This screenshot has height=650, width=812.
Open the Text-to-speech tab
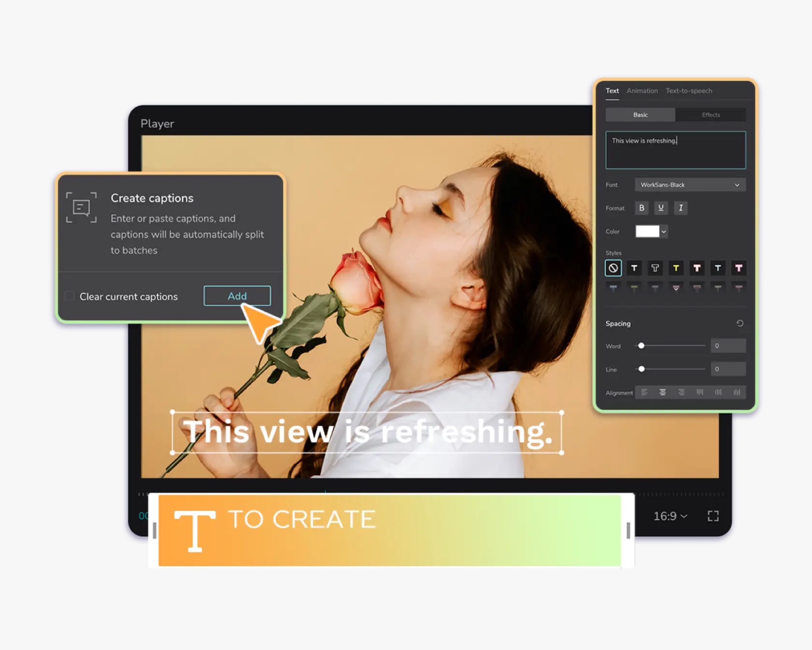pyautogui.click(x=689, y=91)
